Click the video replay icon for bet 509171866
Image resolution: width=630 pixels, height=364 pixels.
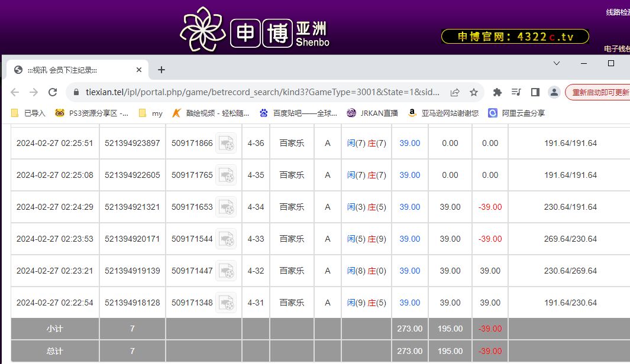[225, 143]
